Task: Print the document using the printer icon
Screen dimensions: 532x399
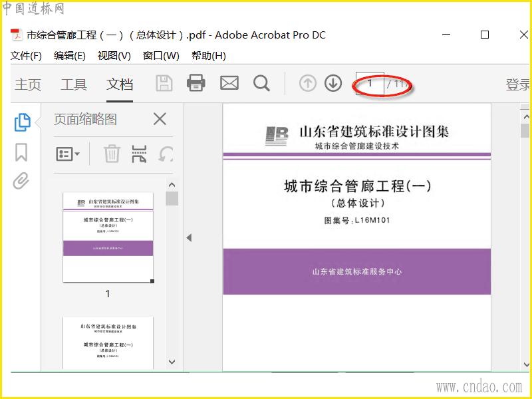Action: coord(196,82)
